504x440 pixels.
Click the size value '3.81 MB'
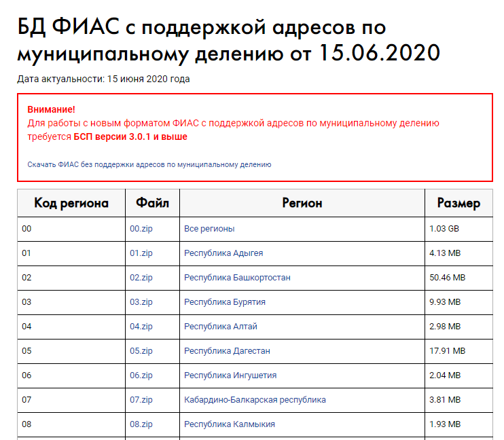(x=445, y=400)
